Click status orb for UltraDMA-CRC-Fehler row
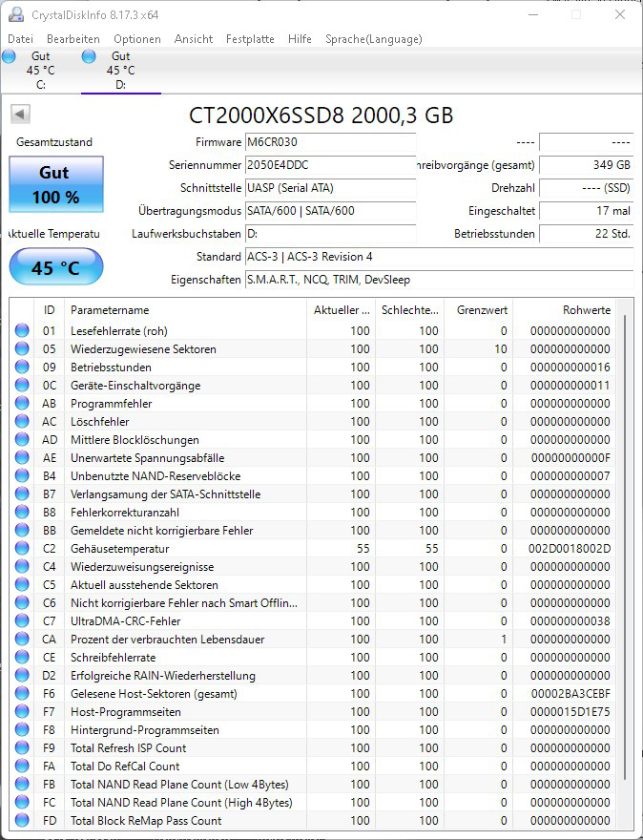643x840 pixels. (x=22, y=621)
